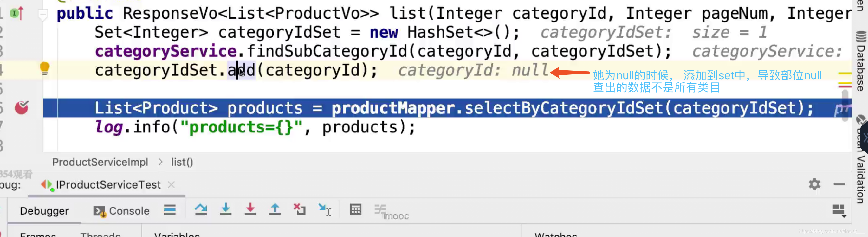This screenshot has width=868, height=237.
Task: Click the Trace Current Stream Chain icon
Action: pos(380,209)
